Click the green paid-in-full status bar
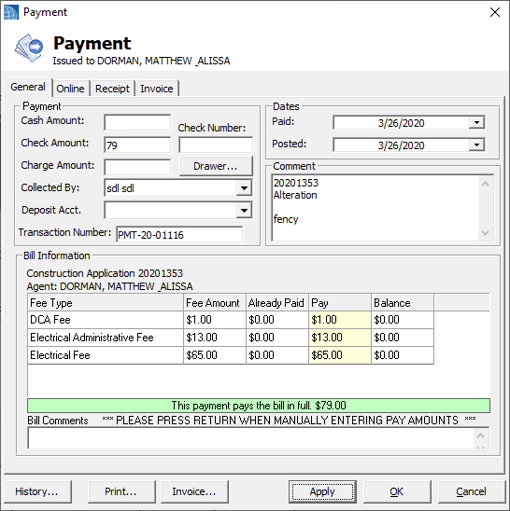Image resolution: width=510 pixels, height=511 pixels. (x=259, y=405)
